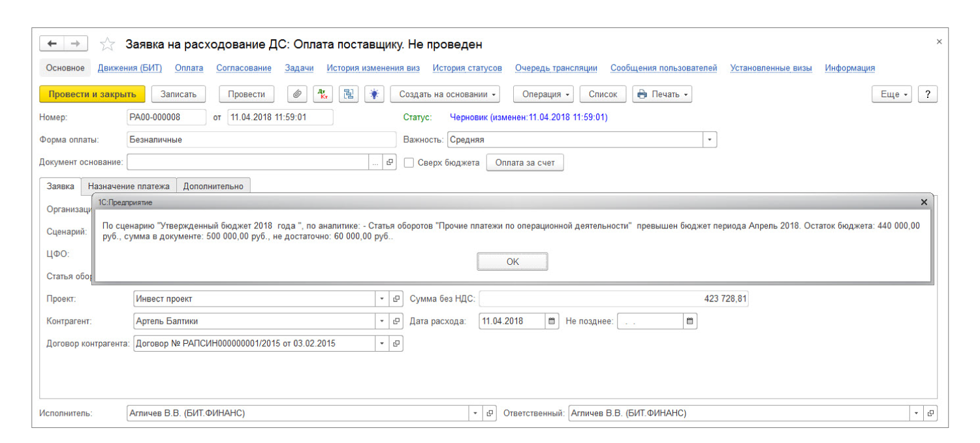This screenshot has height=443, width=980.
Task: Open the Дт/Кт postings icon
Action: click(x=323, y=94)
